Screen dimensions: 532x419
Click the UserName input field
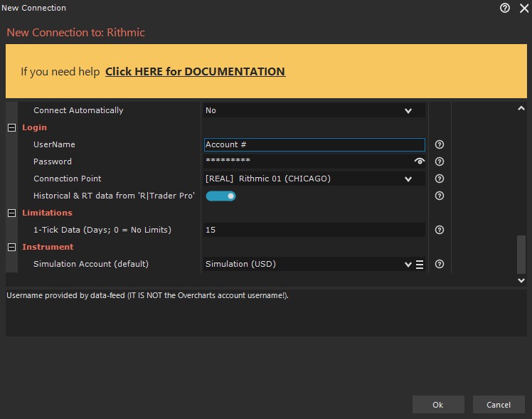pyautogui.click(x=314, y=144)
